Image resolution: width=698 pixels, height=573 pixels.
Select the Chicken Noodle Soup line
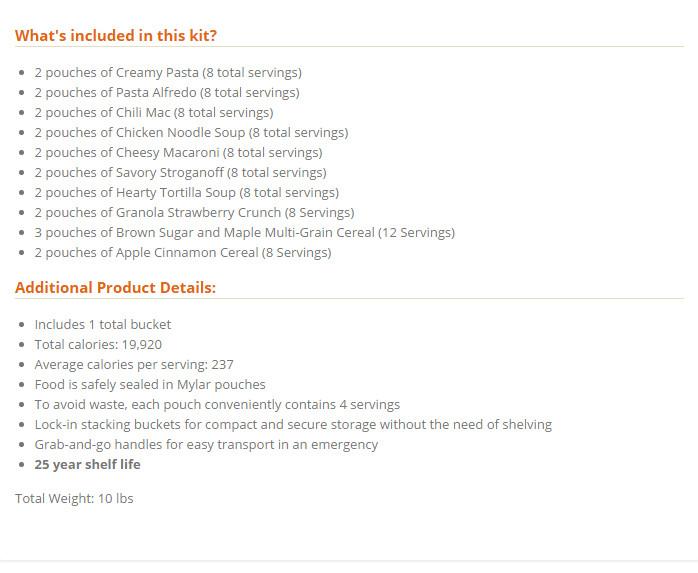191,132
